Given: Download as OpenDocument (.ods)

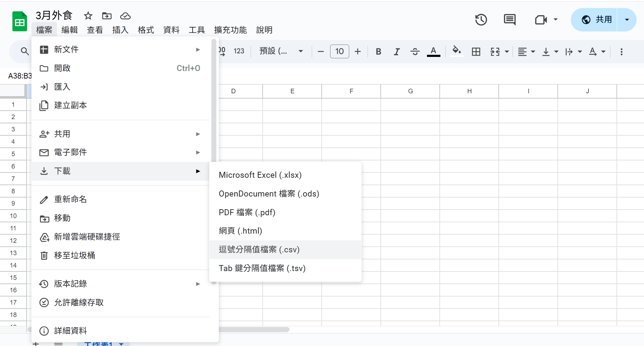Looking at the screenshot, I should click(x=286, y=194).
